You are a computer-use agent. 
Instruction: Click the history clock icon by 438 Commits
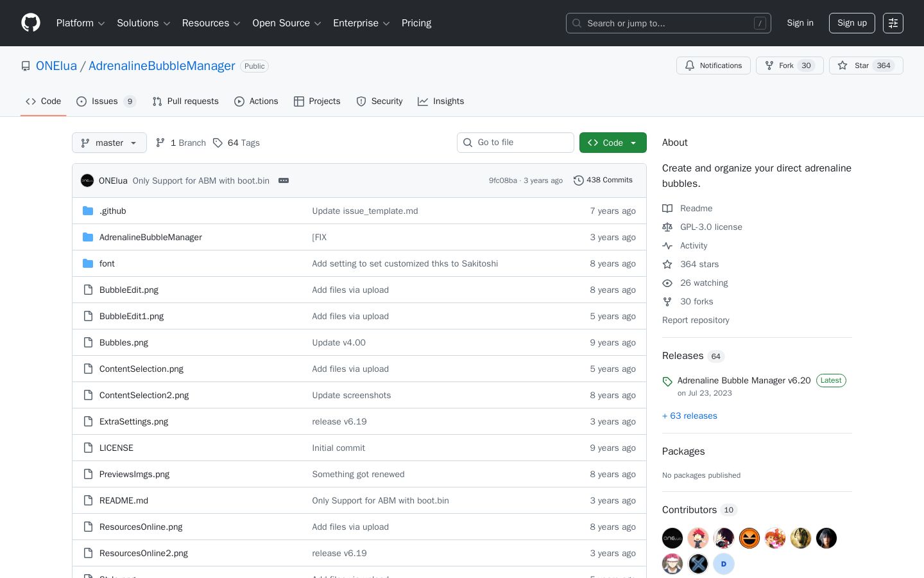578,180
